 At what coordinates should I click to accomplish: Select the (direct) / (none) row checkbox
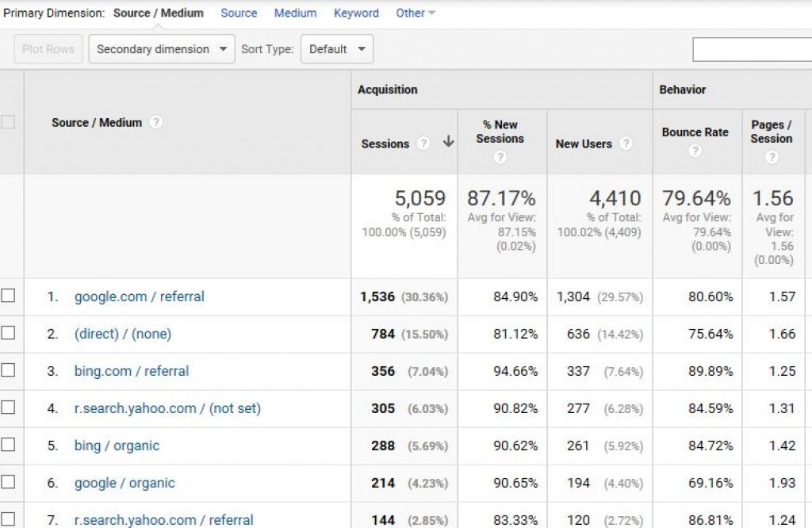8,334
